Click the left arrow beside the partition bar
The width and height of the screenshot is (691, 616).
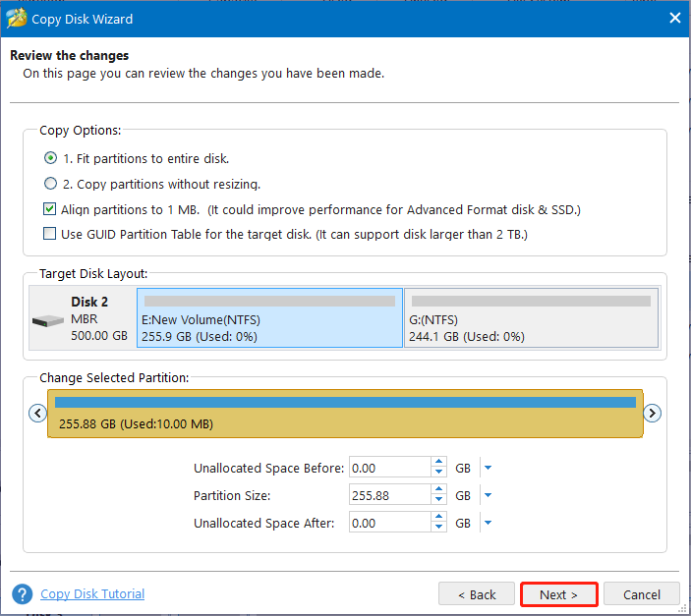(37, 414)
